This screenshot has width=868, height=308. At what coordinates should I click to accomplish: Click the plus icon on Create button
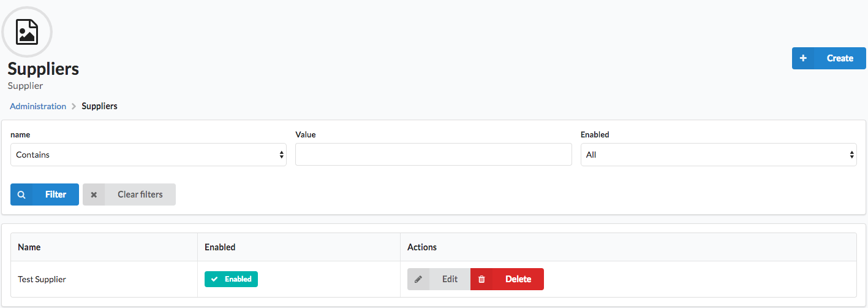803,58
